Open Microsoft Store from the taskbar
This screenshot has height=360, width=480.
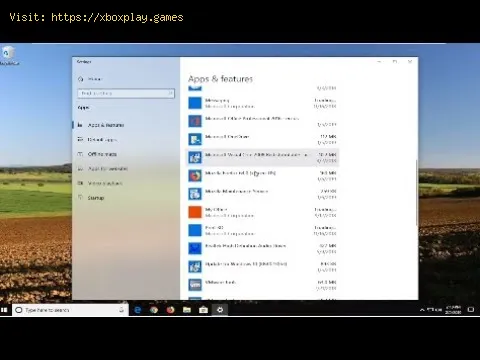pos(203,310)
